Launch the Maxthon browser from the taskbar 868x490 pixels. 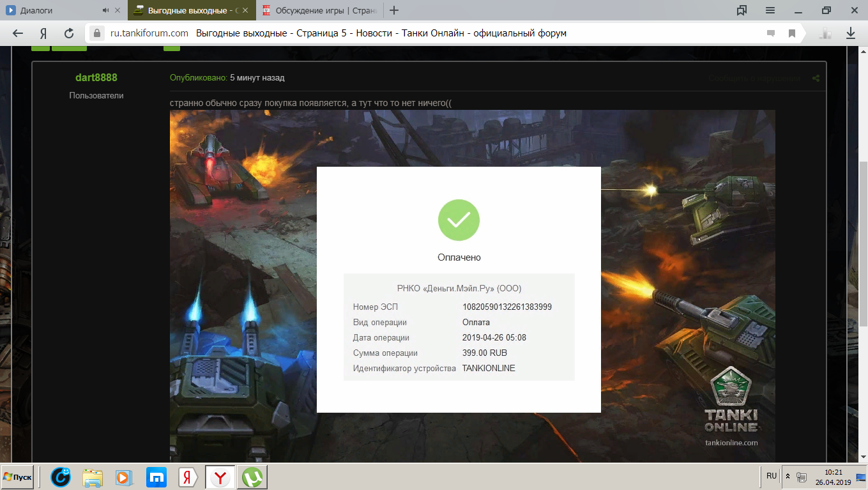(x=156, y=477)
